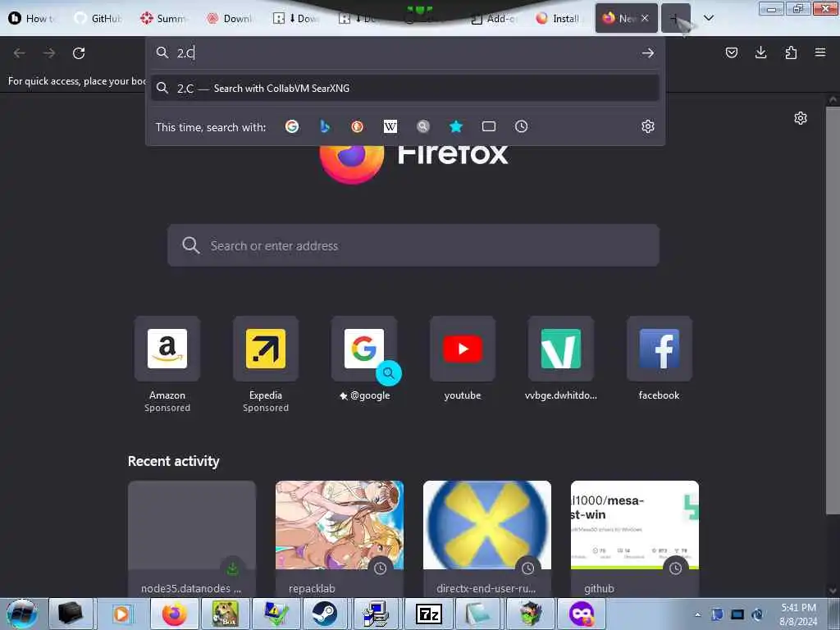Click the Go arrow in the address bar
This screenshot has width=840, height=630.
coord(648,52)
